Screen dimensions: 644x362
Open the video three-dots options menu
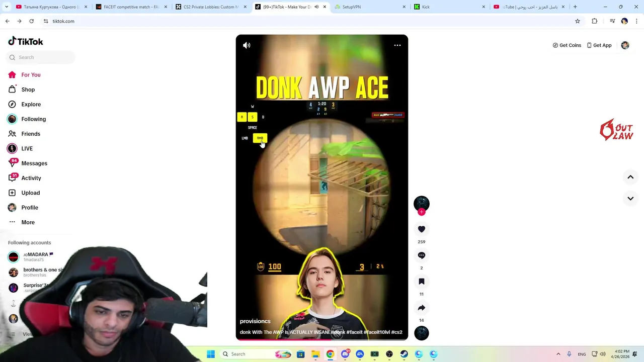pos(397,45)
